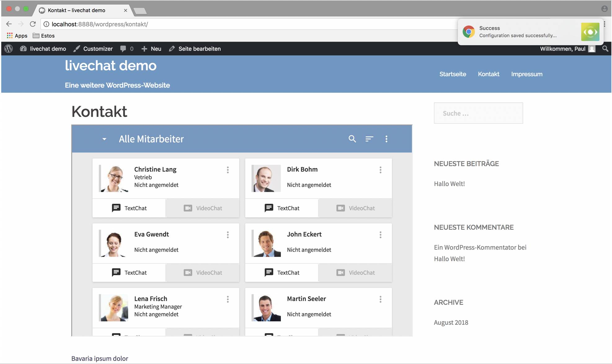Open Dirk Bohm's three-dot options menu
612x364 pixels.
tap(380, 170)
